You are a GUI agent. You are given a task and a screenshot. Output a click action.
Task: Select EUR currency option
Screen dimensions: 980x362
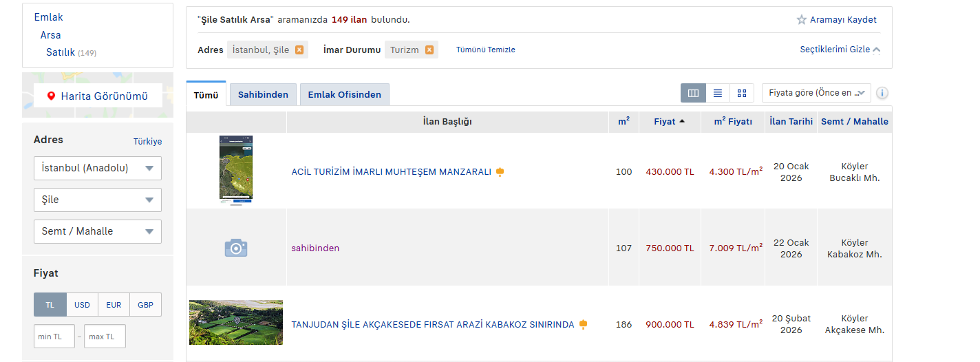tap(114, 305)
